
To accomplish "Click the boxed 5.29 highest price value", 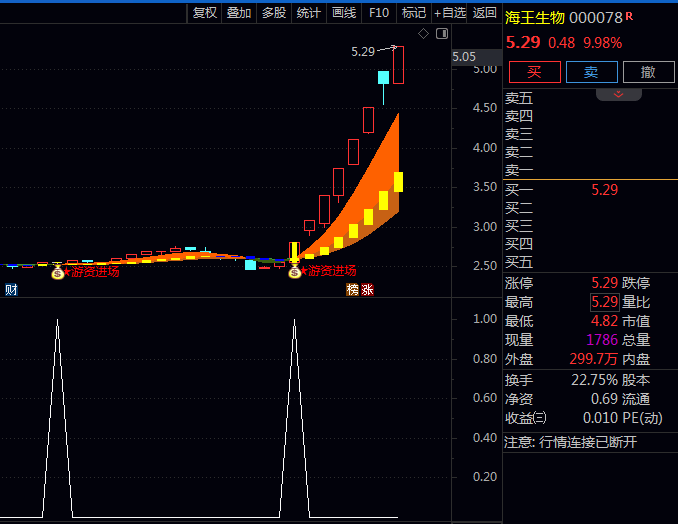I will tap(604, 302).
